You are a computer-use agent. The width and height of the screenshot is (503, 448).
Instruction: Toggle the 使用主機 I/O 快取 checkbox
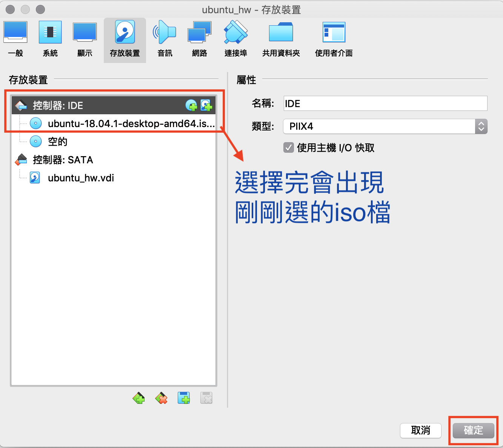pos(289,147)
